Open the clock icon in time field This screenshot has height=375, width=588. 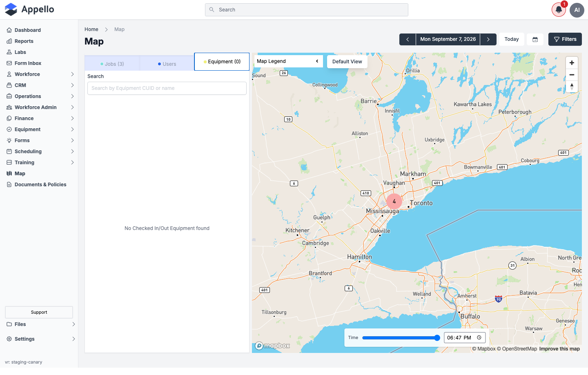tap(479, 337)
